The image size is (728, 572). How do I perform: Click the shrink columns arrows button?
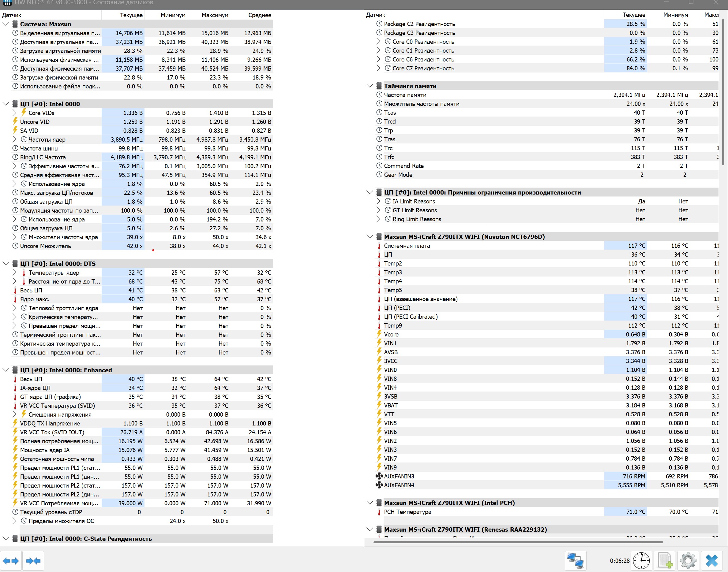[33, 561]
